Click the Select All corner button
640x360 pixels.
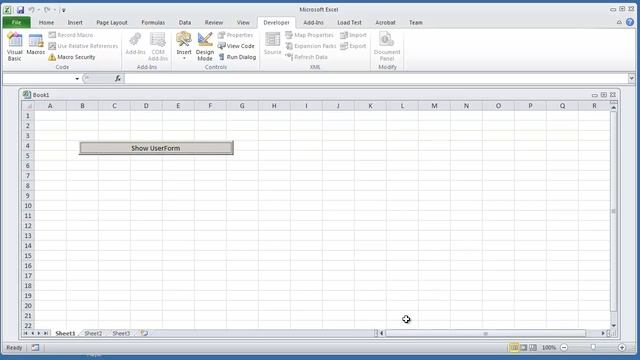(28, 106)
